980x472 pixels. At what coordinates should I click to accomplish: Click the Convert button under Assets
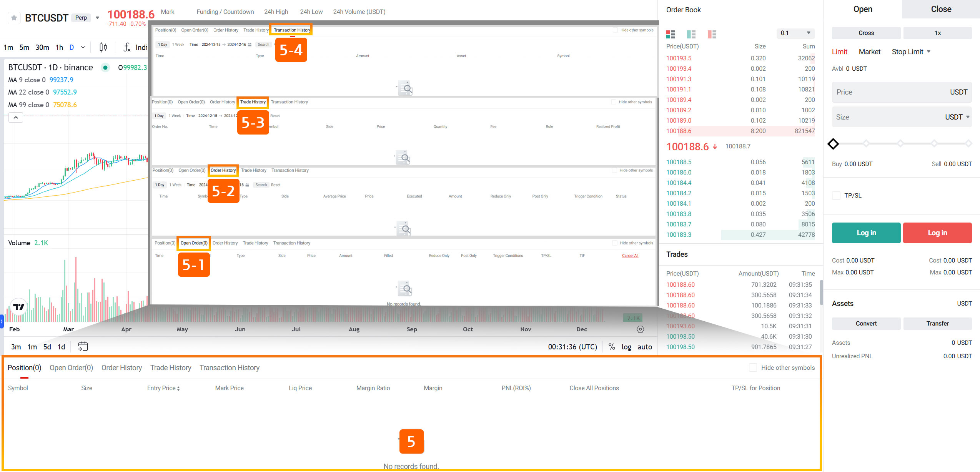coord(866,324)
